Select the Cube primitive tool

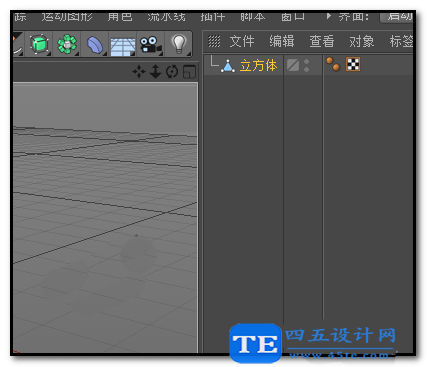[39, 44]
